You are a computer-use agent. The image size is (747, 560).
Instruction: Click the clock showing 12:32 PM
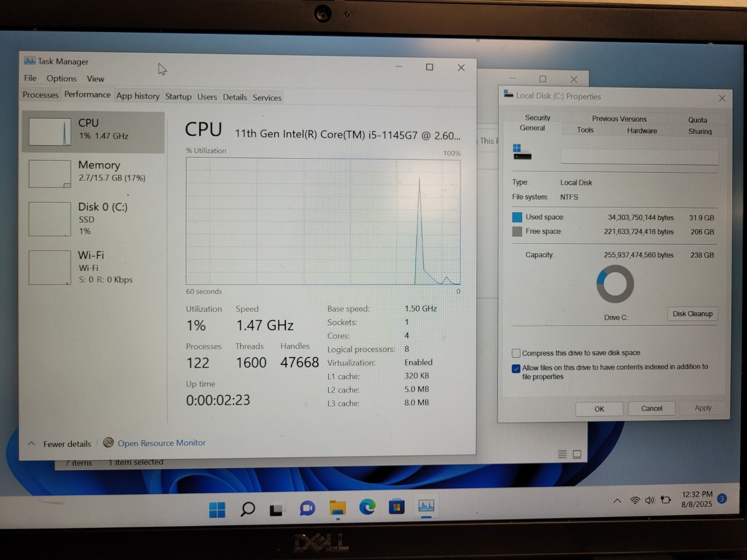point(697,494)
